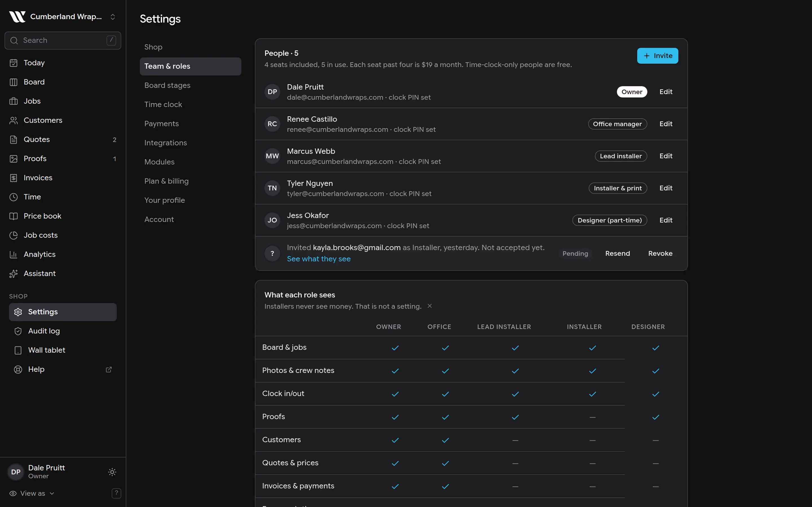Open the View as dropdown
The height and width of the screenshot is (507, 812).
pos(32,493)
